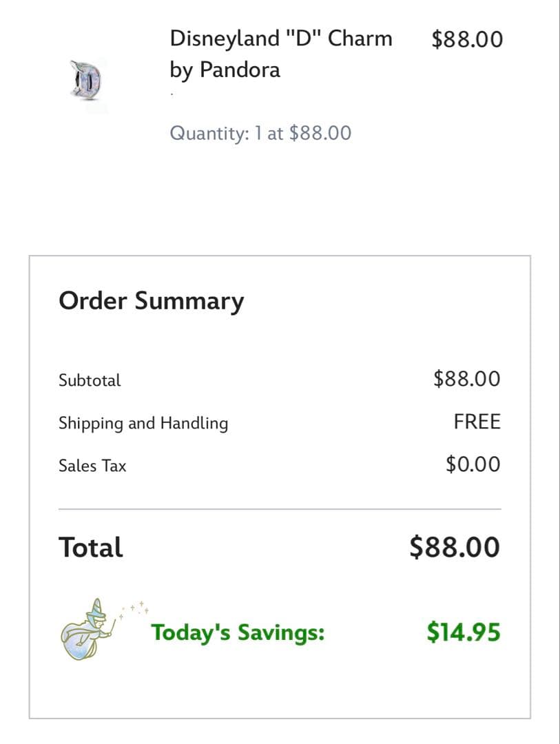Screen dimensions: 560x744
Task: Click the $0.00 sales tax amount
Action: coord(473,464)
